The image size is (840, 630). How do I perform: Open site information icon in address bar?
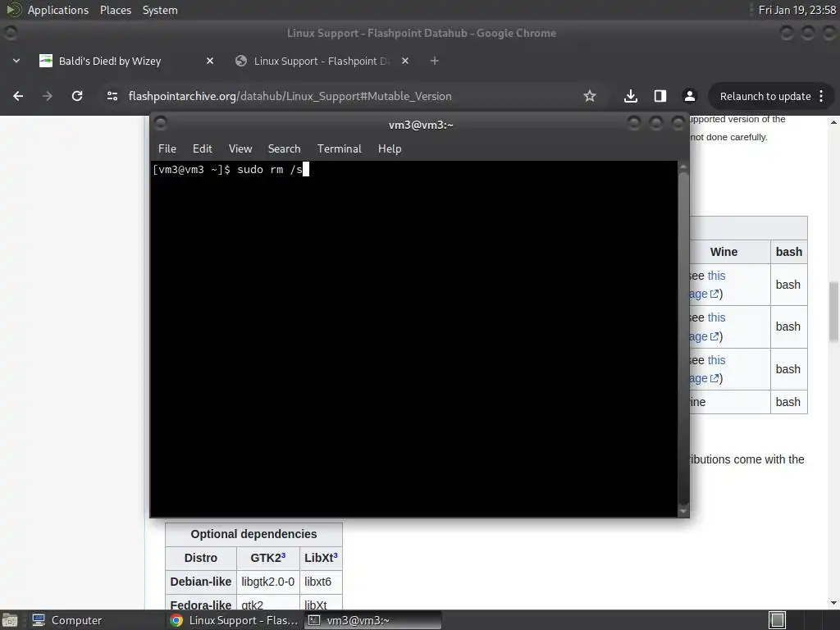point(112,96)
